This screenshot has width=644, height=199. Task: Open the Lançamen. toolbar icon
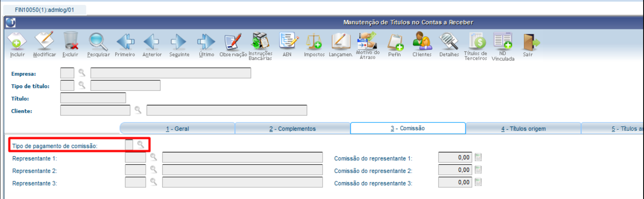click(341, 41)
